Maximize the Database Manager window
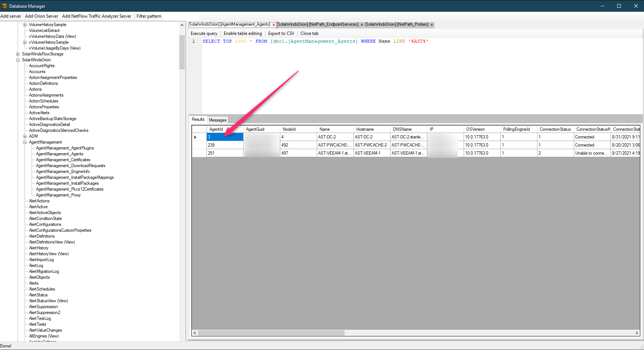Screen dimensions: 644x350 click(619, 6)
